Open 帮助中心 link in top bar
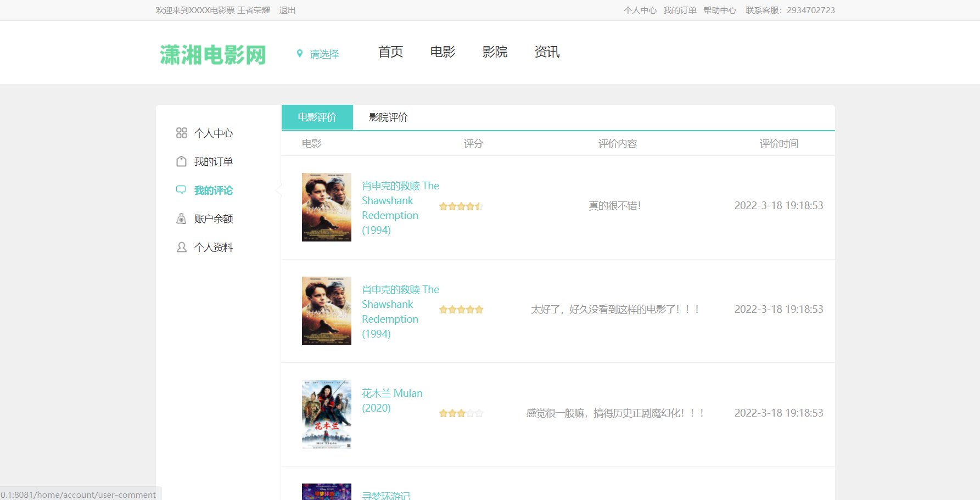The width and height of the screenshot is (980, 500). [x=720, y=10]
